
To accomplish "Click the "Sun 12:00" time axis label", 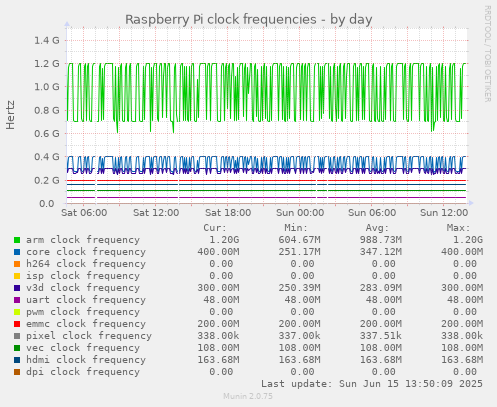I will (444, 213).
